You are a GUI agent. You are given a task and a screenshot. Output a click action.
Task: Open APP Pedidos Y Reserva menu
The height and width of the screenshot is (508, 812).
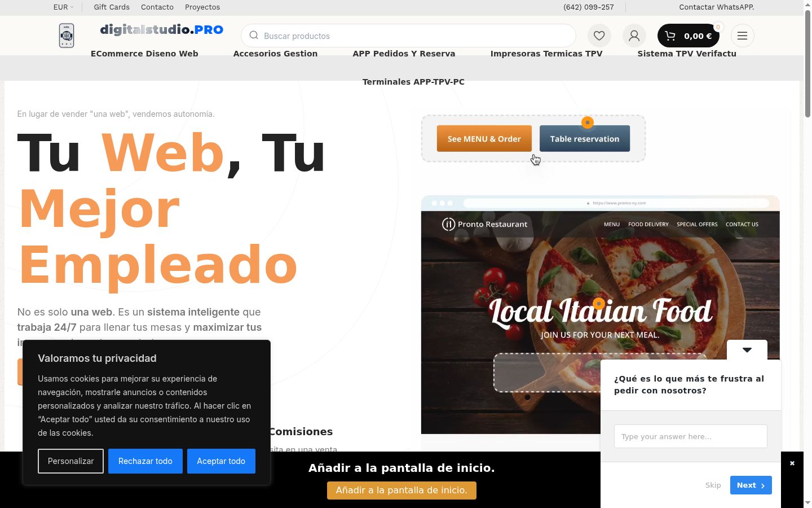click(x=404, y=54)
